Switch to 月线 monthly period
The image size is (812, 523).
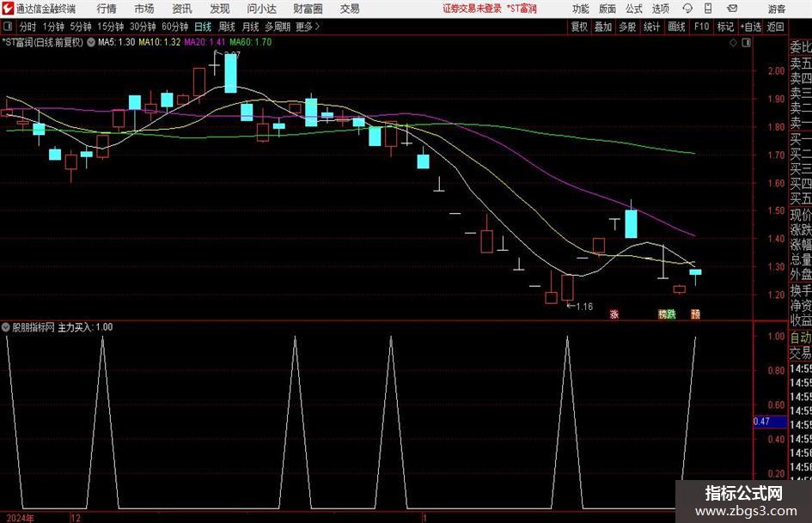pos(250,27)
